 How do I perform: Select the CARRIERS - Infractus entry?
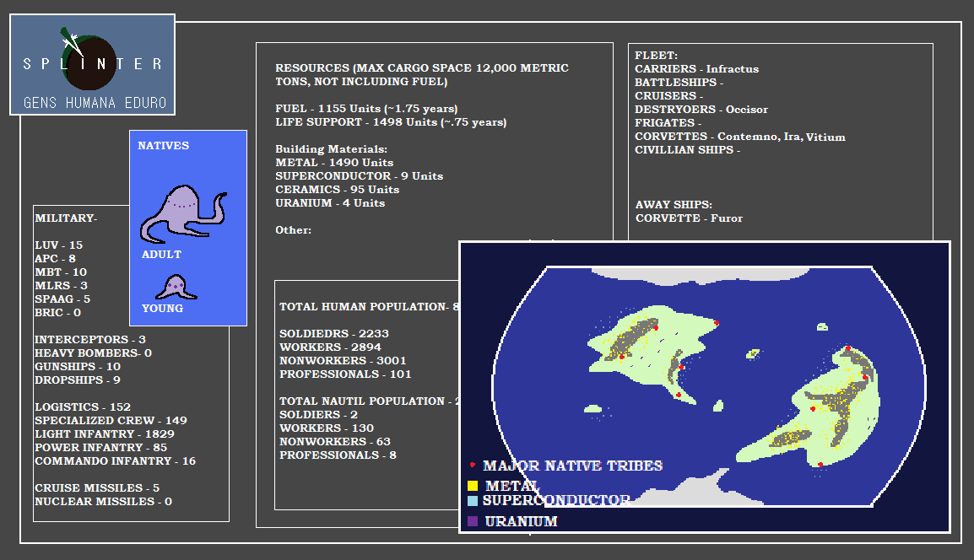tap(696, 69)
